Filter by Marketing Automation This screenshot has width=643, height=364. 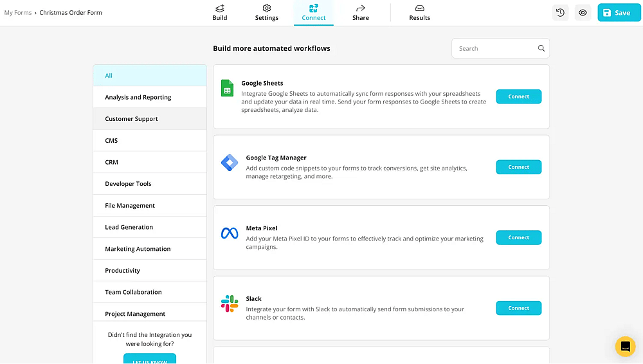point(150,249)
